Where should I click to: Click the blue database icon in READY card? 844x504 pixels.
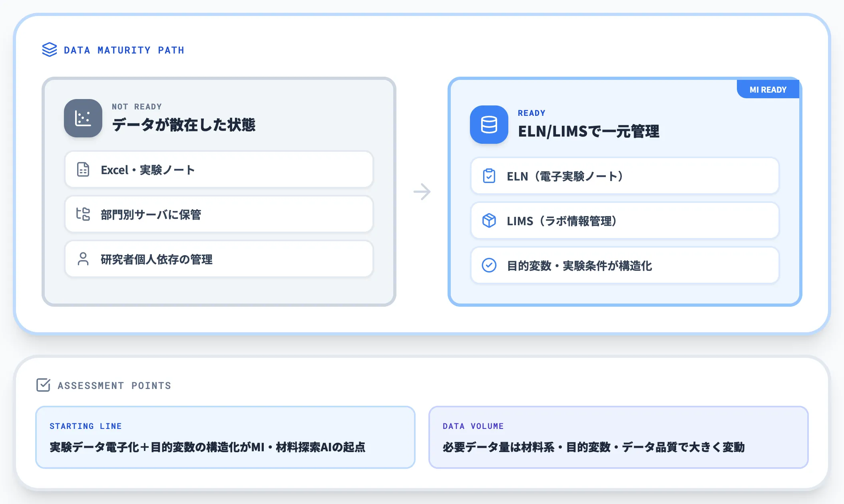tap(489, 125)
